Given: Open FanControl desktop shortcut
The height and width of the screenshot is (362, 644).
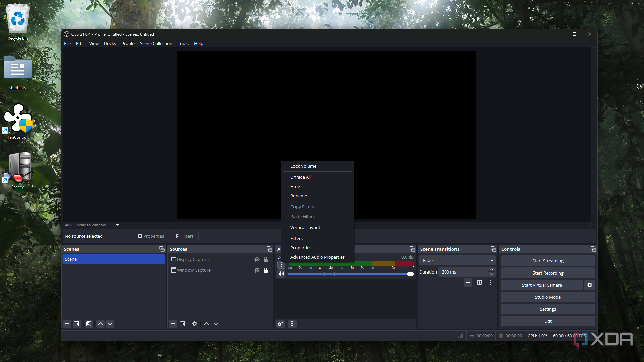Looking at the screenshot, I should 18,121.
